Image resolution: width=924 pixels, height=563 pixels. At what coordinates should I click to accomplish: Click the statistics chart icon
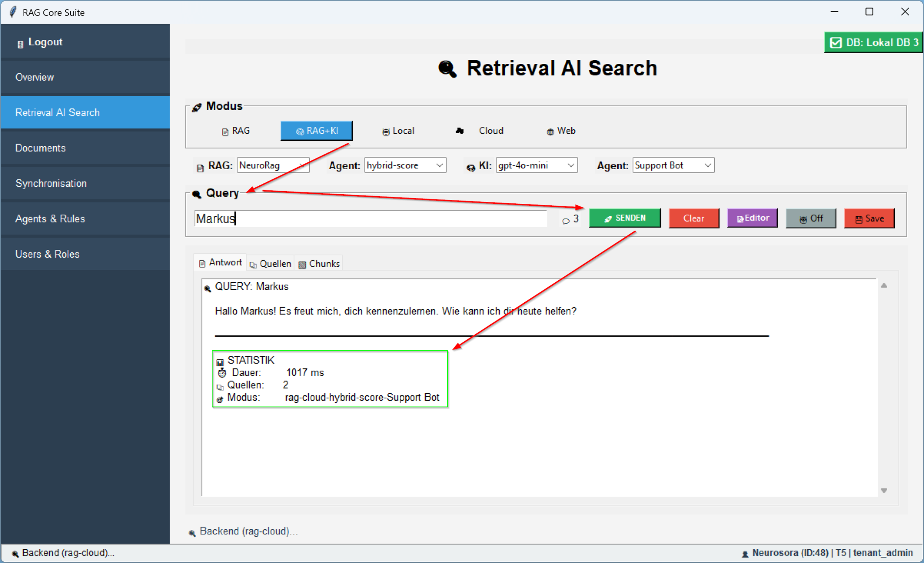click(220, 362)
